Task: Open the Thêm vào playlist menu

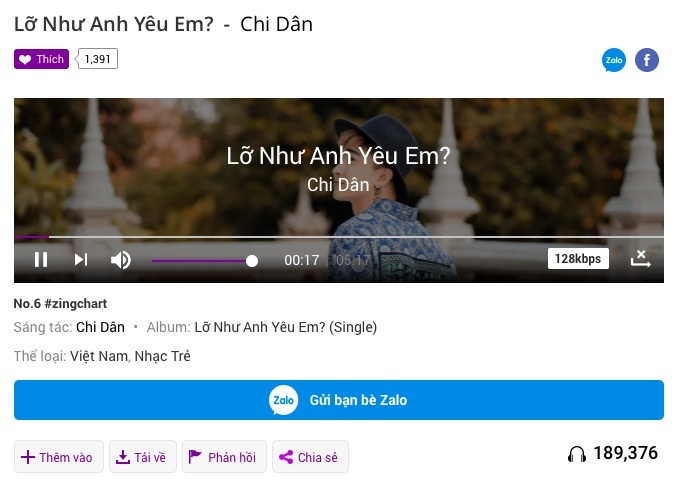Action: [x=59, y=457]
